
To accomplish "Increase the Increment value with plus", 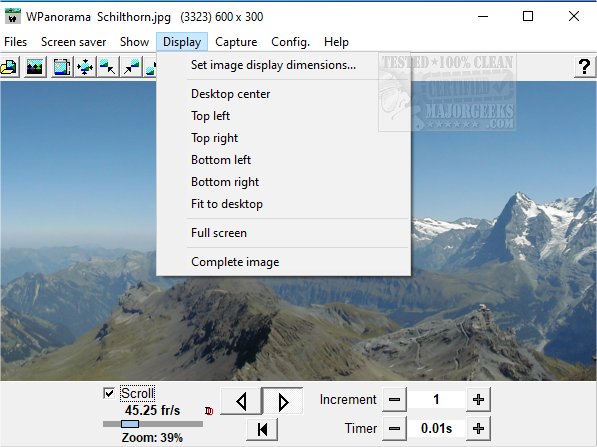I will pyautogui.click(x=478, y=399).
